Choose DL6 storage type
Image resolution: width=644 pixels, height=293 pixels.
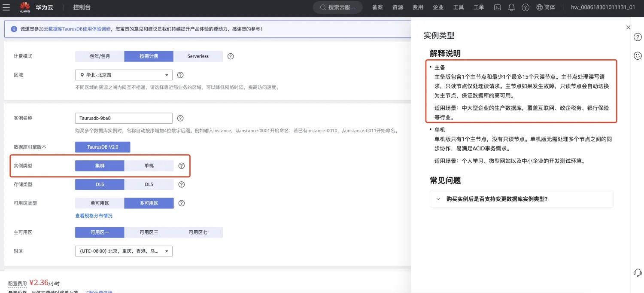pos(100,184)
